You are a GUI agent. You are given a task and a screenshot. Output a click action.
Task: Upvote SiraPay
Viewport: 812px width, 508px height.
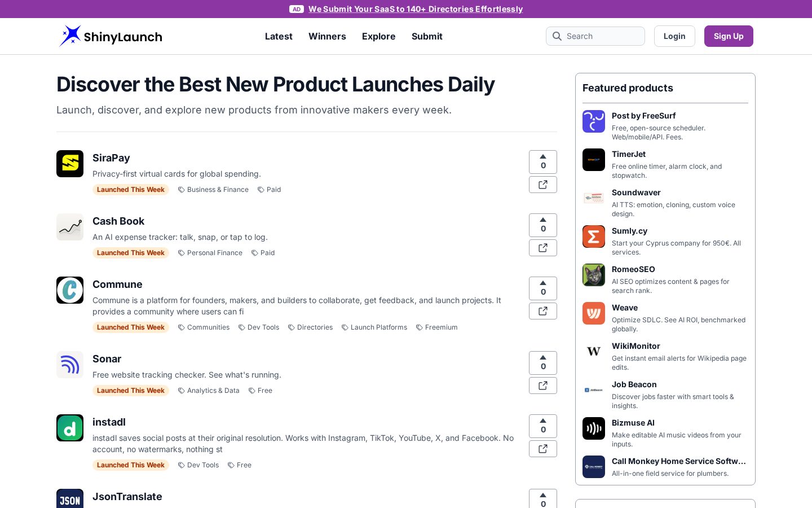543,162
